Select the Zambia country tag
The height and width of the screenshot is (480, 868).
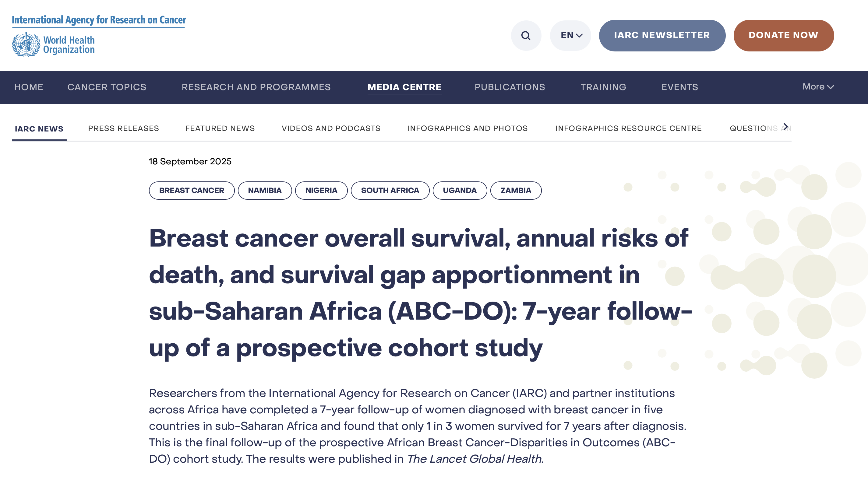pos(516,191)
